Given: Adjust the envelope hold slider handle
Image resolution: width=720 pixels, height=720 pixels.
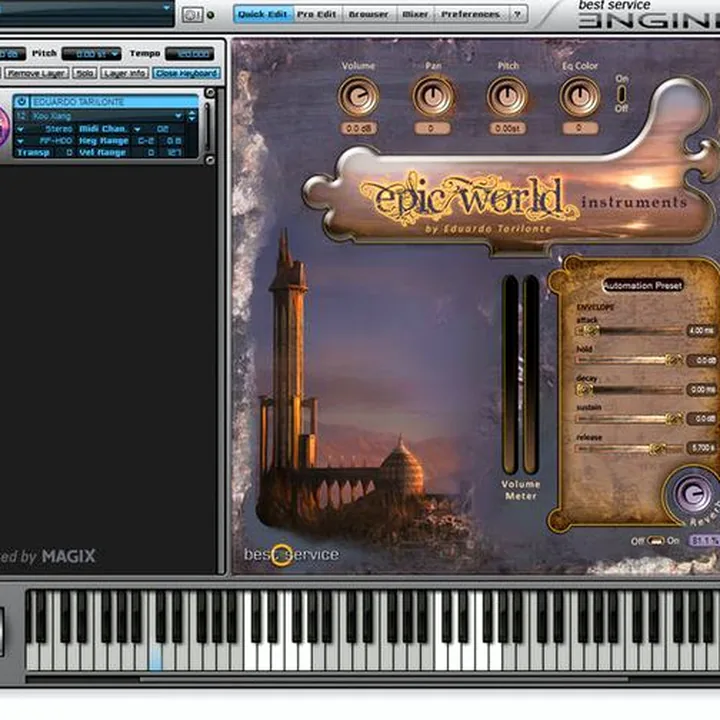Looking at the screenshot, I should tap(673, 360).
